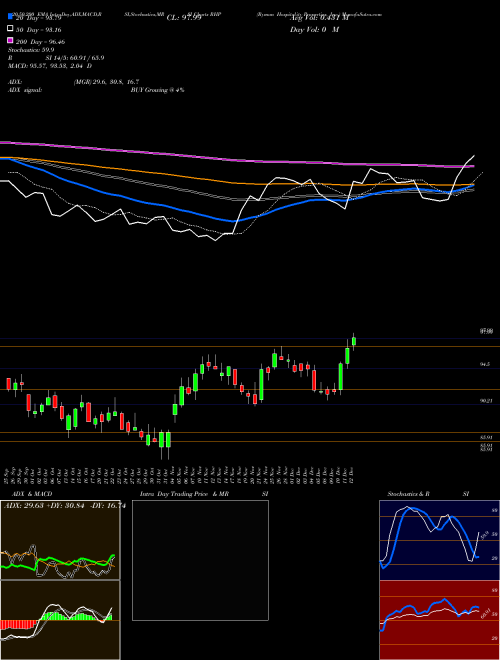Click the 'CL: 97.99' closing price label

[184, 18]
